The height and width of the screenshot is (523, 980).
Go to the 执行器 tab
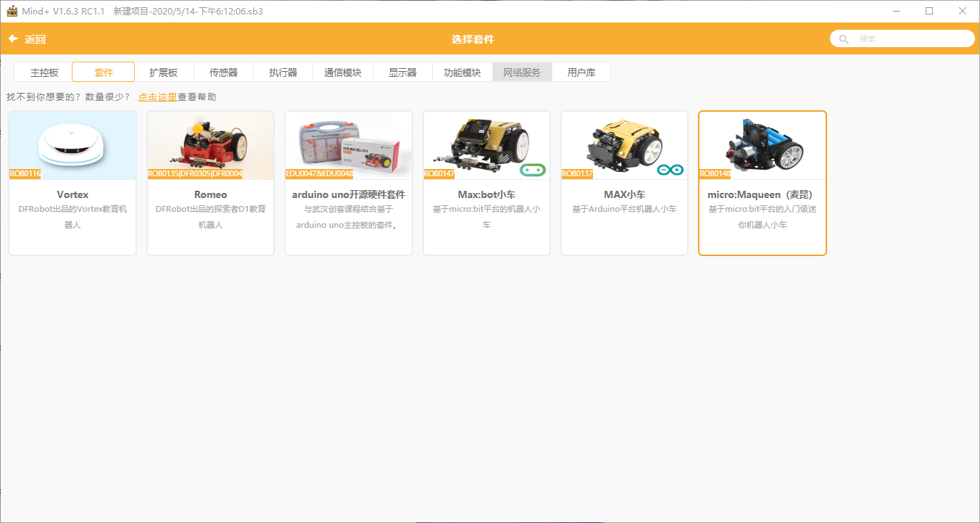(x=283, y=73)
